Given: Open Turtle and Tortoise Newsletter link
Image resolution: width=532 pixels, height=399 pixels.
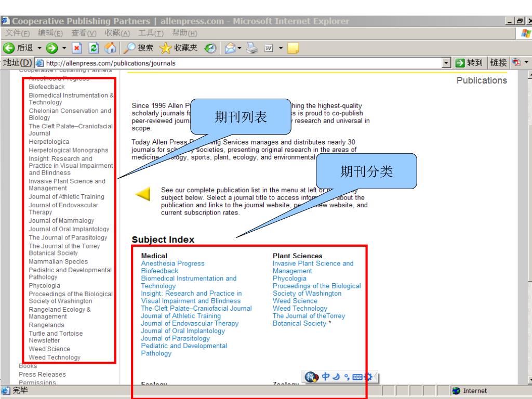Looking at the screenshot, I should click(x=56, y=337).
